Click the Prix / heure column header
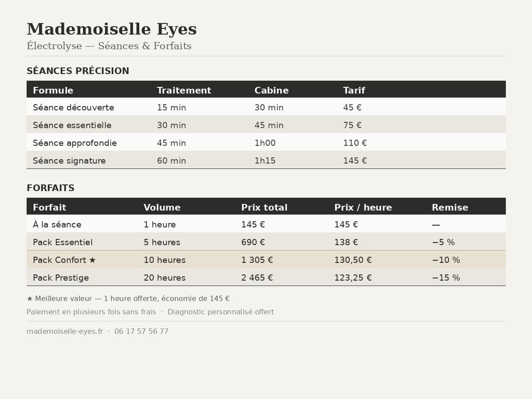This screenshot has height=399, width=532. pos(363,207)
